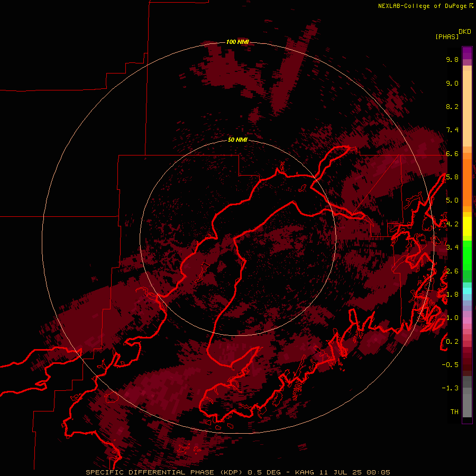The width and height of the screenshot is (476, 476).
Task: Click the 3.4 scale value
Action: tap(452, 248)
